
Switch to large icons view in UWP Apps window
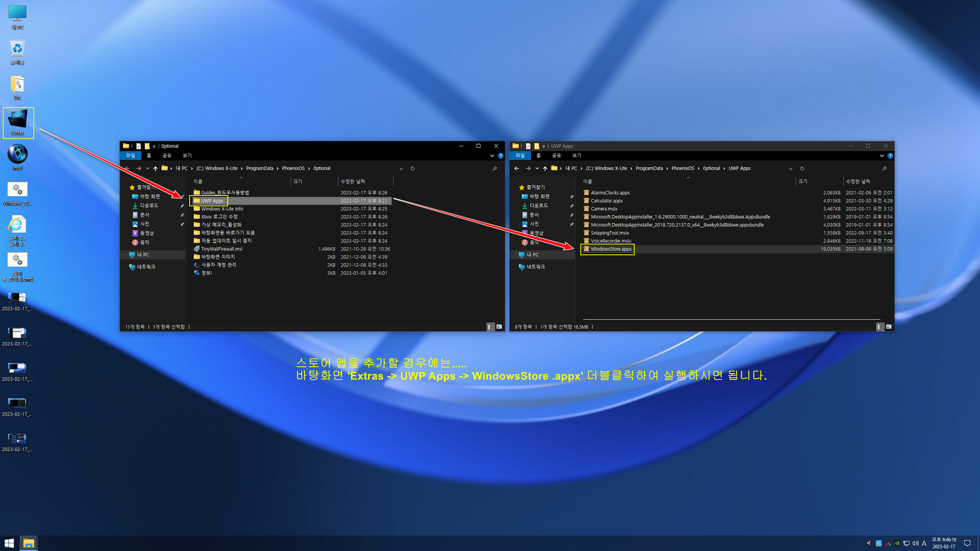tap(889, 327)
